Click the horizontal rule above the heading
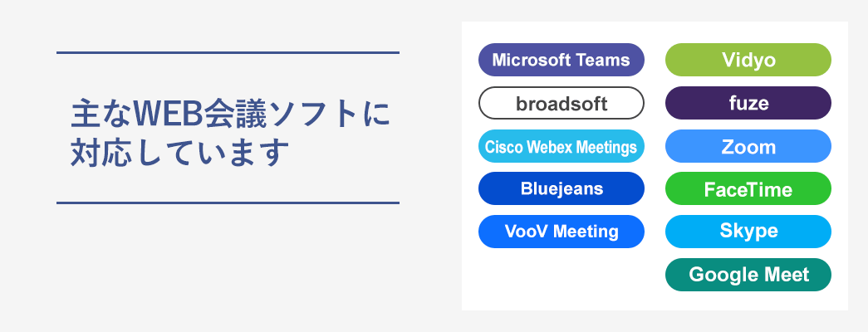868x332 pixels. [x=228, y=52]
